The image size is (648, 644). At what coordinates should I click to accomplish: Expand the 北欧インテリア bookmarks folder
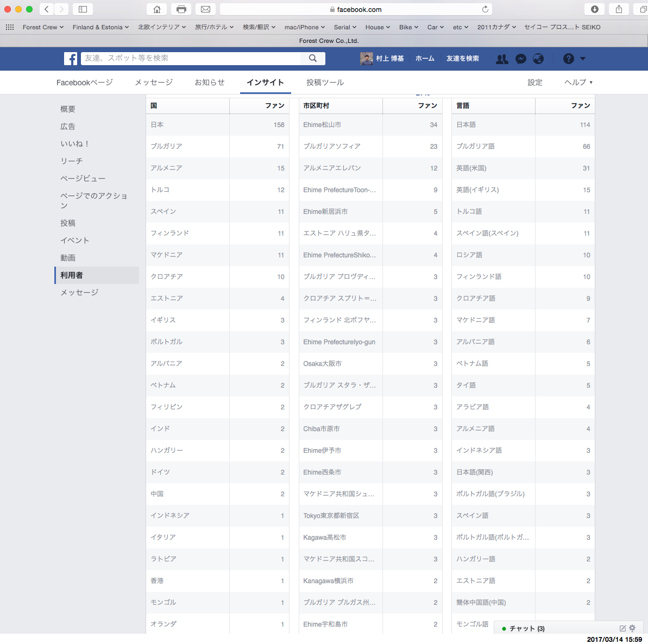[x=161, y=27]
